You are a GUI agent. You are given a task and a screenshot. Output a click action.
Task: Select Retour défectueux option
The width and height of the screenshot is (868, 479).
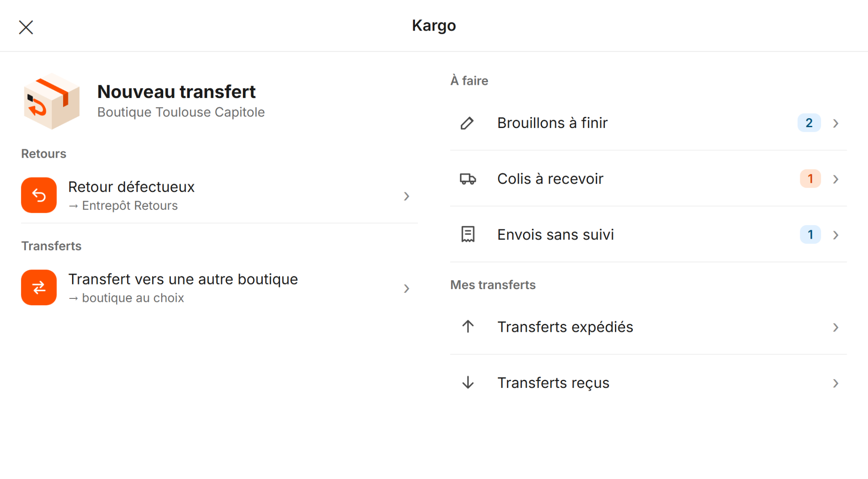point(220,195)
